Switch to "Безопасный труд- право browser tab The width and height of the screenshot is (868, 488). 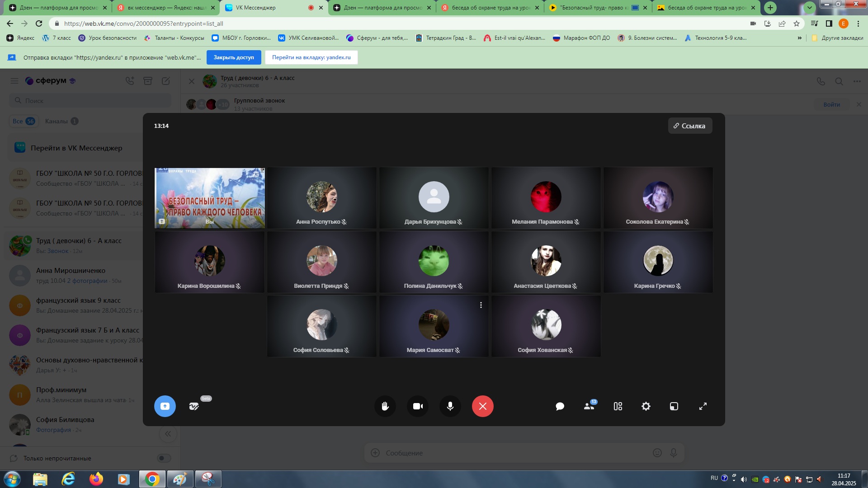598,8
